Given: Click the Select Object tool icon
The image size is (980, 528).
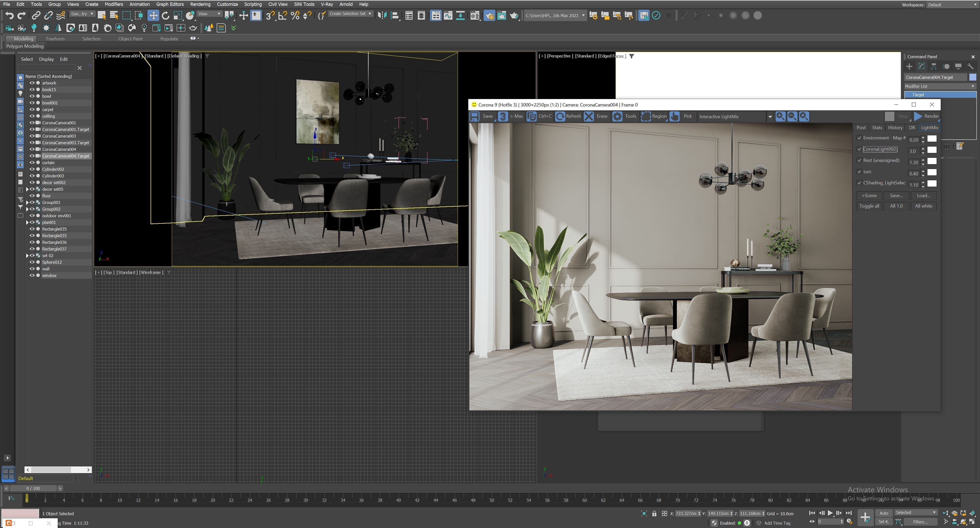Looking at the screenshot, I should tap(102, 15).
